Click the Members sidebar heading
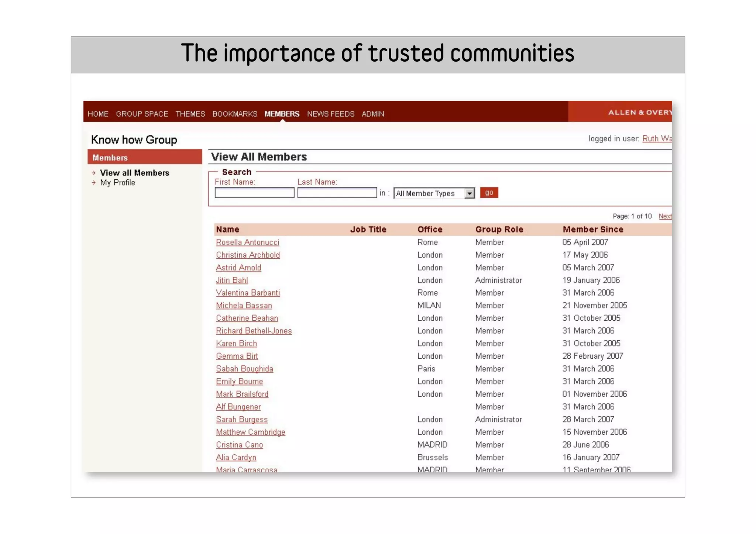756x534 pixels. (145, 157)
